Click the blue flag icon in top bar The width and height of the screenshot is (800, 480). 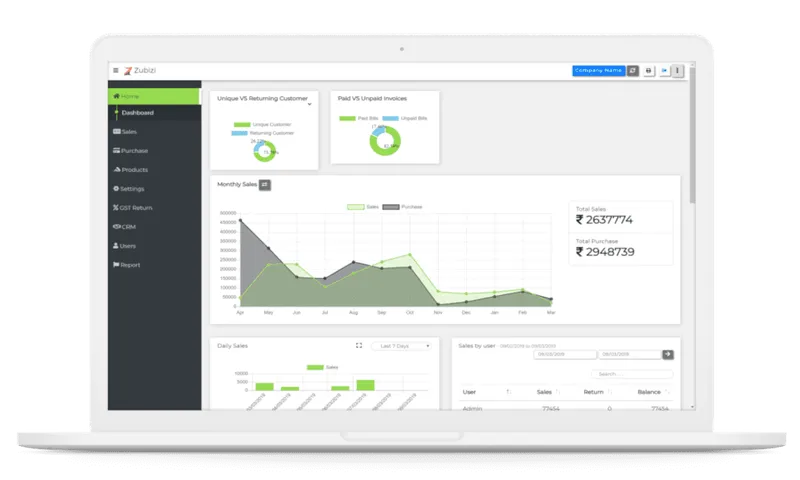click(664, 70)
